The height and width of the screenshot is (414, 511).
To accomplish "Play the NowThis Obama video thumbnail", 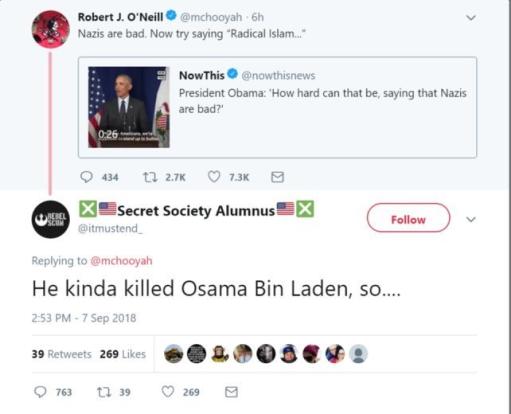I will click(x=129, y=107).
